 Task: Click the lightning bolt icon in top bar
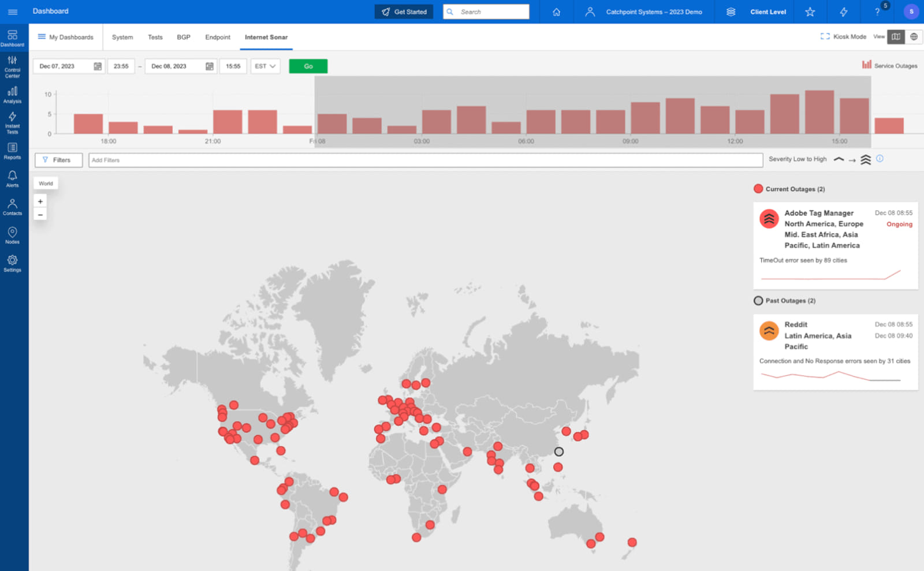[x=843, y=12]
